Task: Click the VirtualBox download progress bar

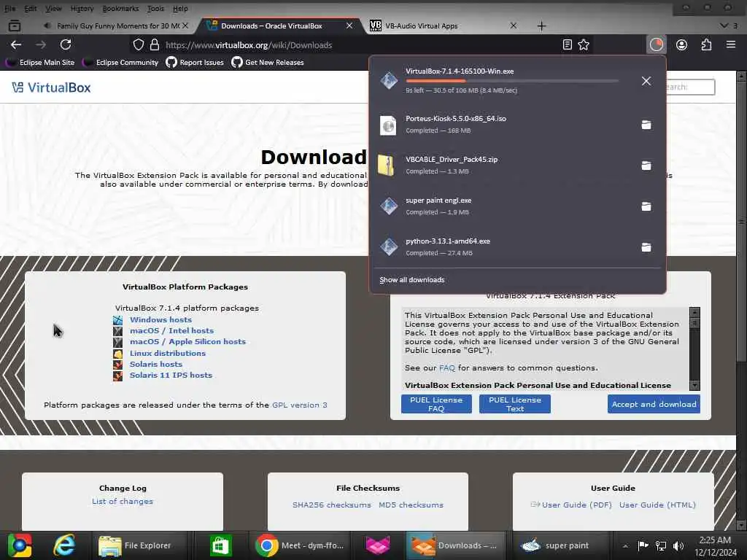Action: point(512,81)
